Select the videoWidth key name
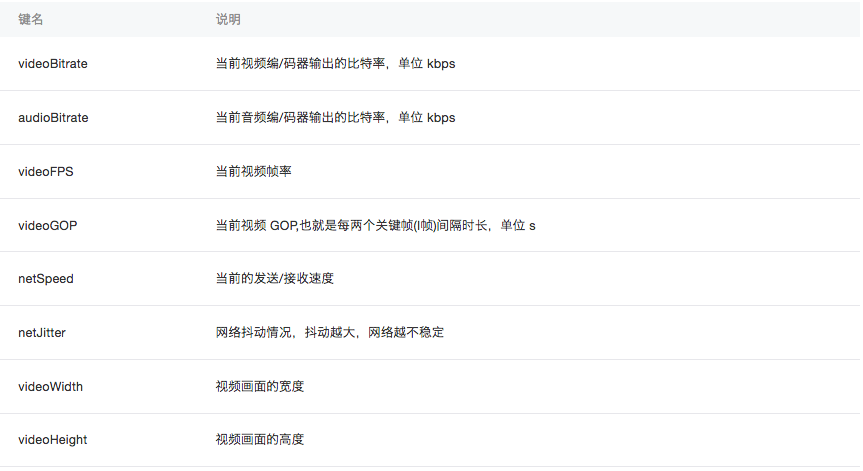 pos(51,387)
